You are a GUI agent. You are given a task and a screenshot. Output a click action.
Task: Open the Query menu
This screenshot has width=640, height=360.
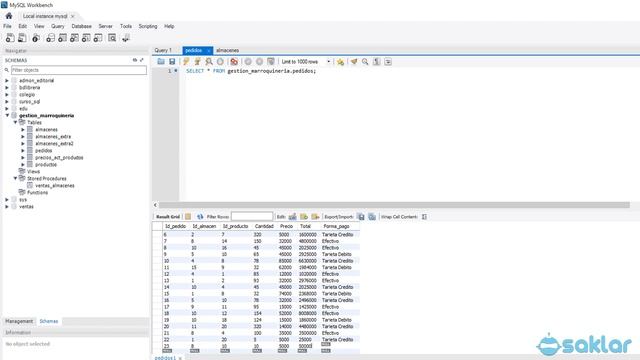[58, 26]
